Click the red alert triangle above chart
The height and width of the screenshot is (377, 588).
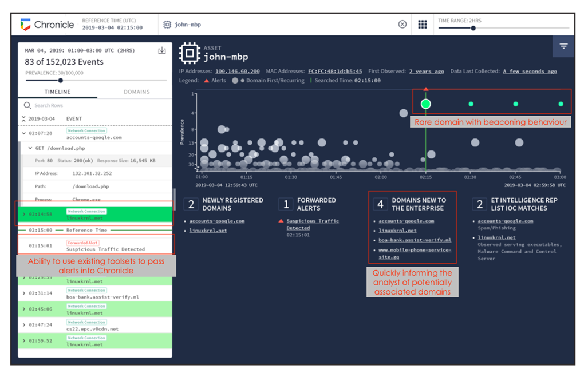pyautogui.click(x=425, y=89)
